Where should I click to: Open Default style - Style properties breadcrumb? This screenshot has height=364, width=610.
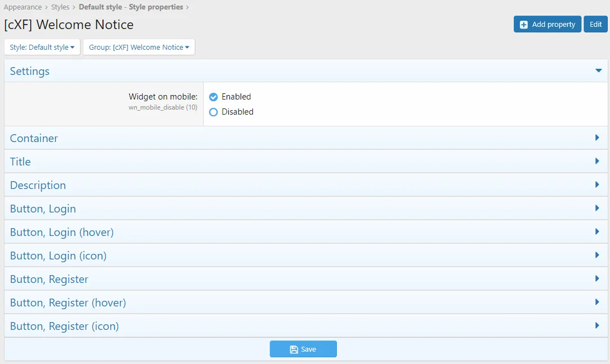click(130, 7)
